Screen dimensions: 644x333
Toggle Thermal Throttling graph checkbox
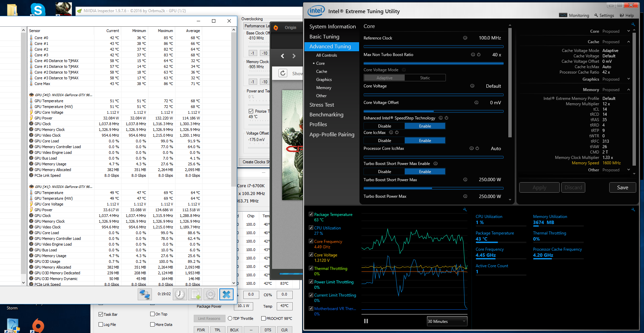[x=311, y=268]
